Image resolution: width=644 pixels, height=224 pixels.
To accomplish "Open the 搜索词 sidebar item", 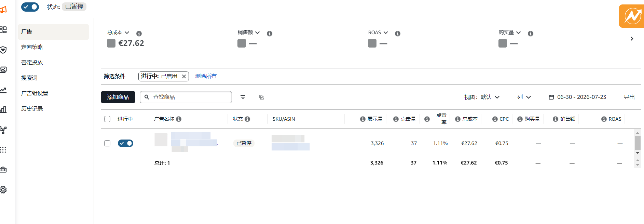I will point(29,78).
